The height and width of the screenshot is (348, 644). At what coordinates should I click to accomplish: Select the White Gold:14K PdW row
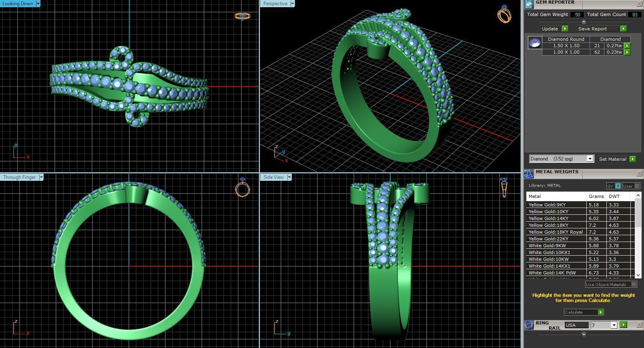coord(580,273)
